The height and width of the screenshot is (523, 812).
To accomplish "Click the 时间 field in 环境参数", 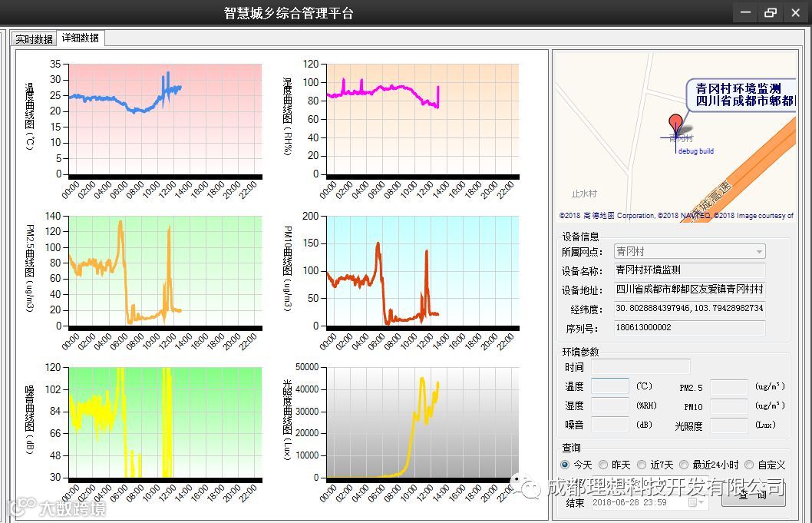I will [641, 367].
